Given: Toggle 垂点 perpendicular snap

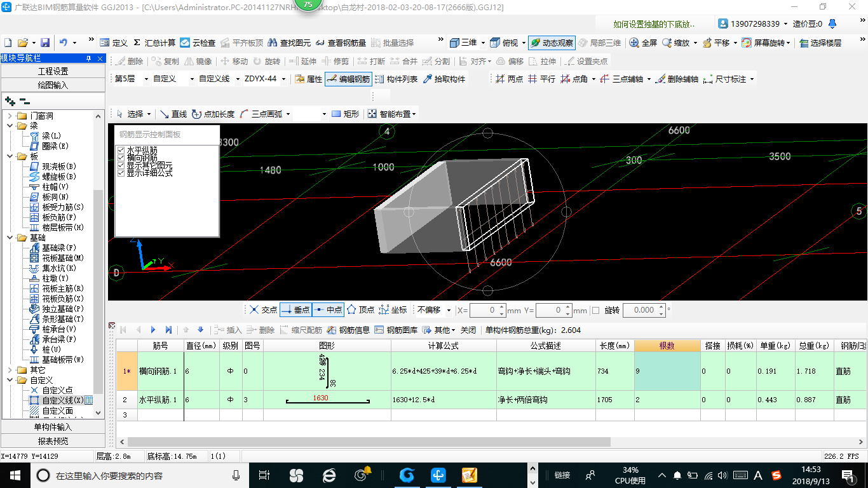Looking at the screenshot, I should 295,310.
